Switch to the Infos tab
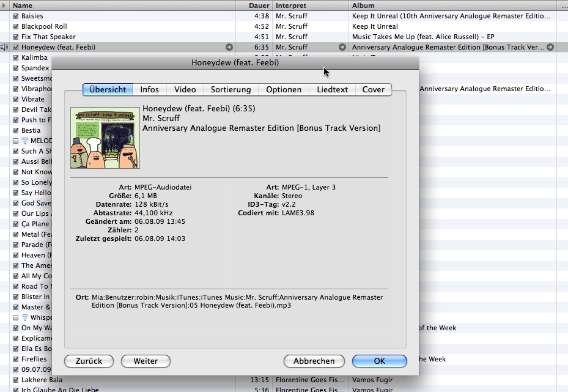 (150, 89)
